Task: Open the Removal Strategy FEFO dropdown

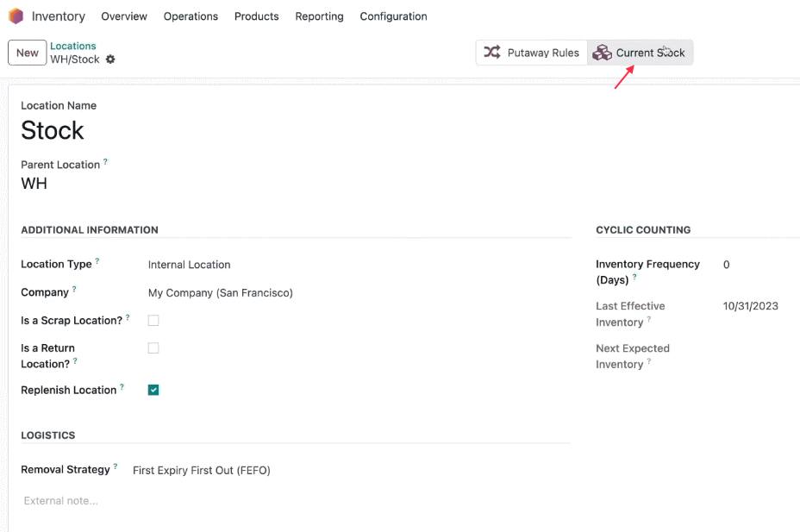Action: (x=352, y=470)
